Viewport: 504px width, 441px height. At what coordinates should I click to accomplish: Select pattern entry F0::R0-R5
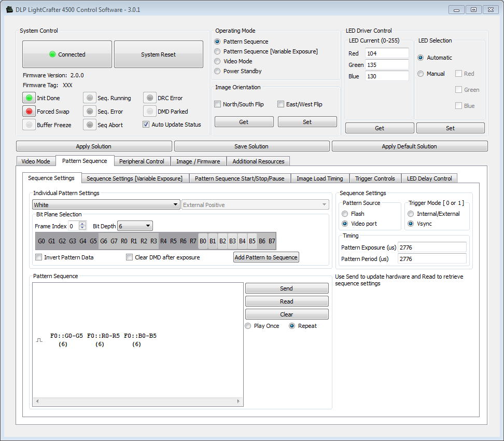coord(103,340)
